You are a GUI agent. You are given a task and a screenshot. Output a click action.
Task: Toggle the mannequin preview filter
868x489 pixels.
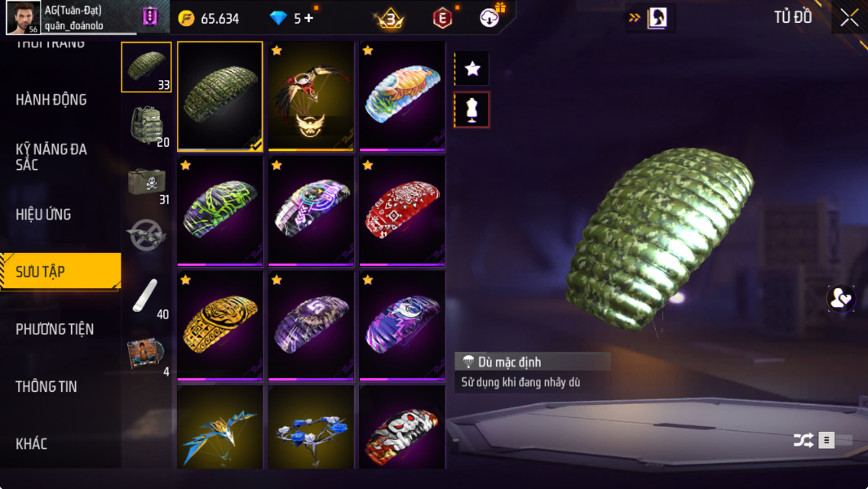472,109
